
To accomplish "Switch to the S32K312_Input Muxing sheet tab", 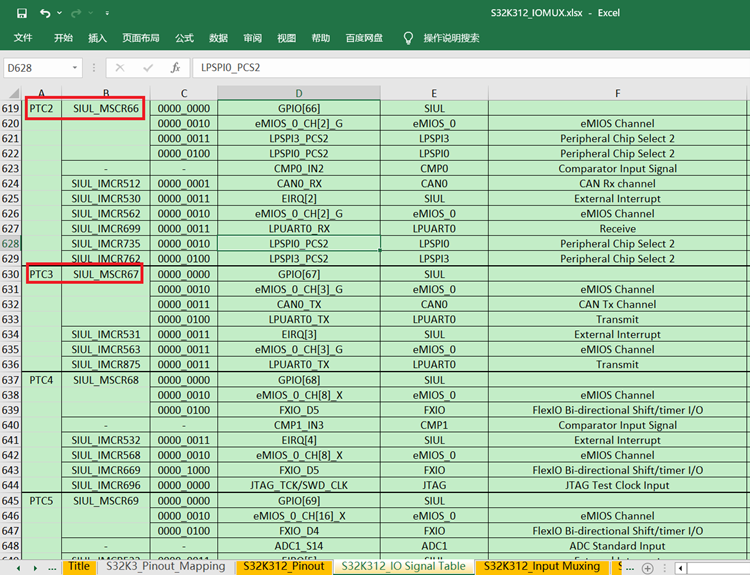I will (x=541, y=566).
